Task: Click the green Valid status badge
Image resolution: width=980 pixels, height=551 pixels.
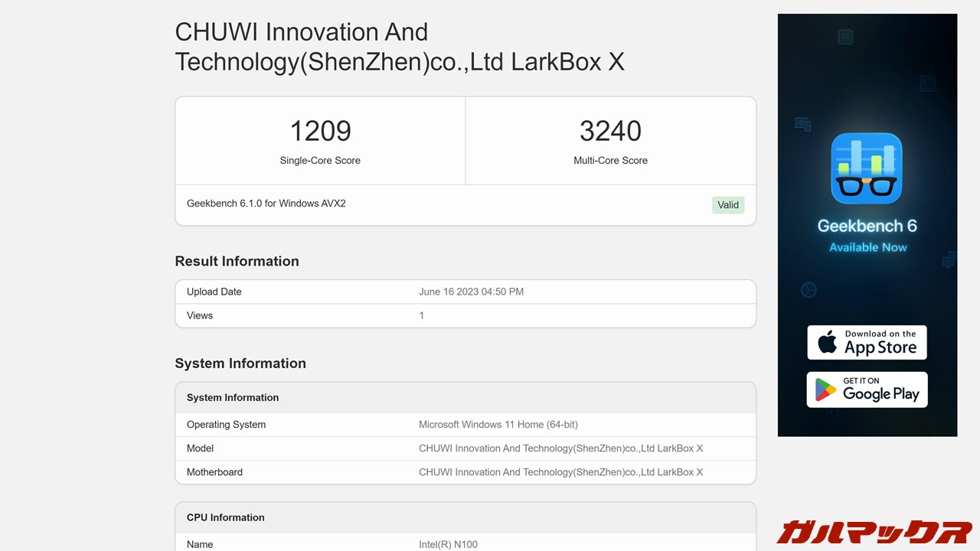Action: click(x=727, y=205)
